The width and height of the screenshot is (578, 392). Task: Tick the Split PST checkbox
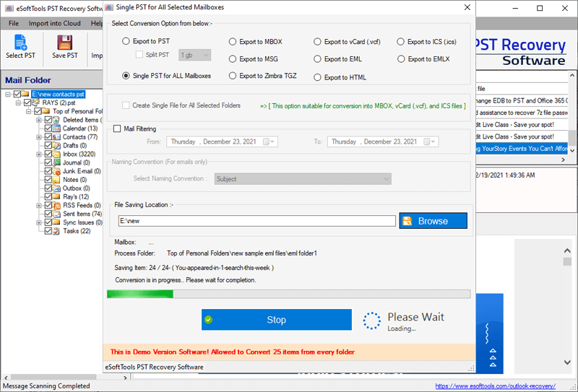tap(139, 55)
